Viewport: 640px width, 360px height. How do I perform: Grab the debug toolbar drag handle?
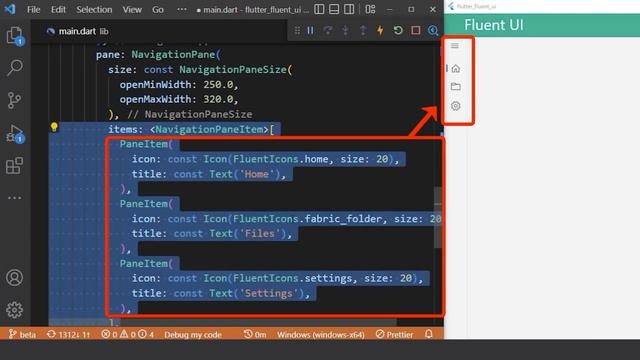click(297, 31)
